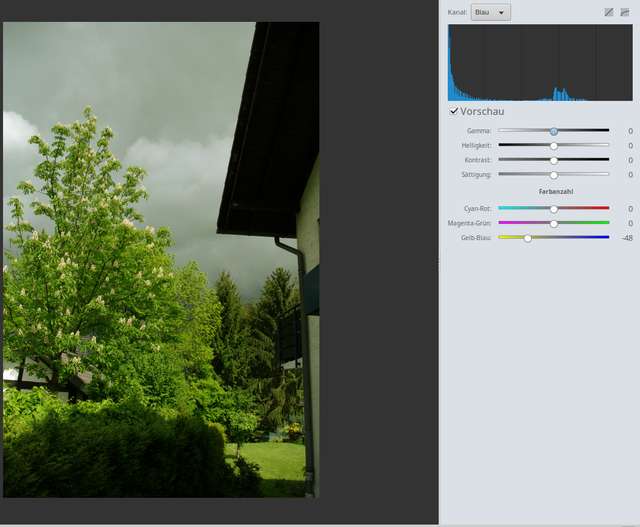
Task: Switch histogram to logarithmic scale icon
Action: click(x=625, y=12)
